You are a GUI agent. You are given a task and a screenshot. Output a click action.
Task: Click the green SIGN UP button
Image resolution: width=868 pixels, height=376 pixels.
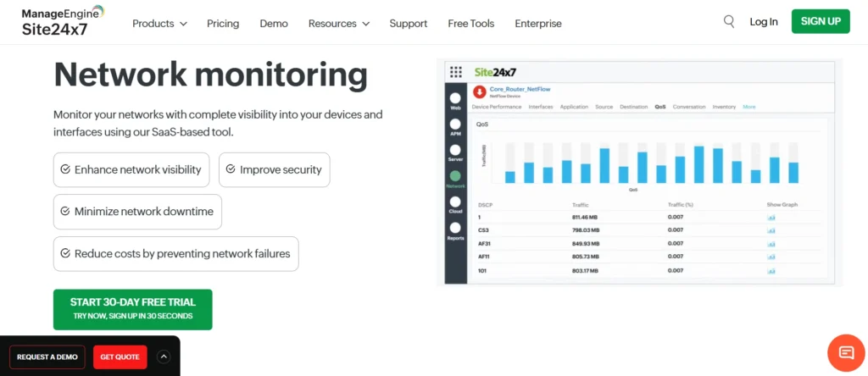tap(821, 21)
